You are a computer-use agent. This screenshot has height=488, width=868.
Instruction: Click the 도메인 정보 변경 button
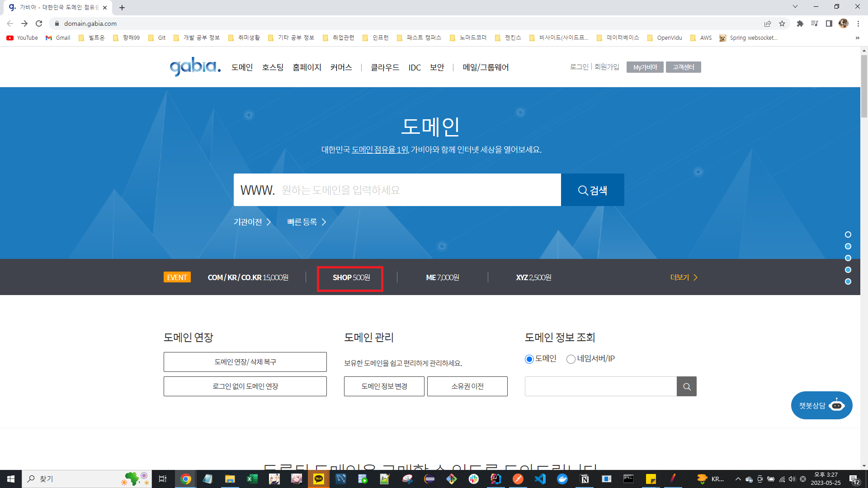tap(384, 386)
